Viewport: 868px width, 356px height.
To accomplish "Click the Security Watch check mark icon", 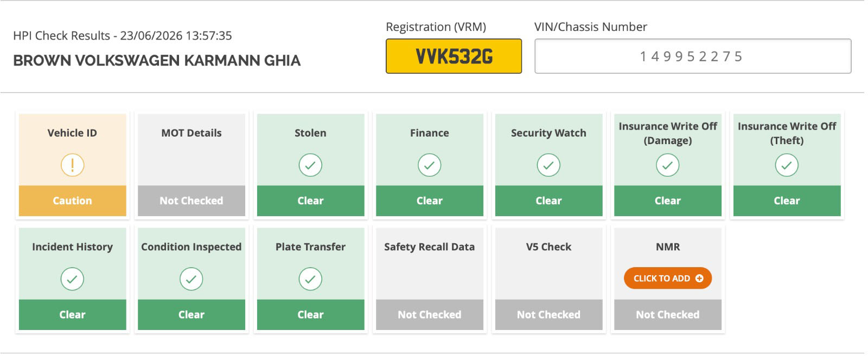I will point(548,165).
